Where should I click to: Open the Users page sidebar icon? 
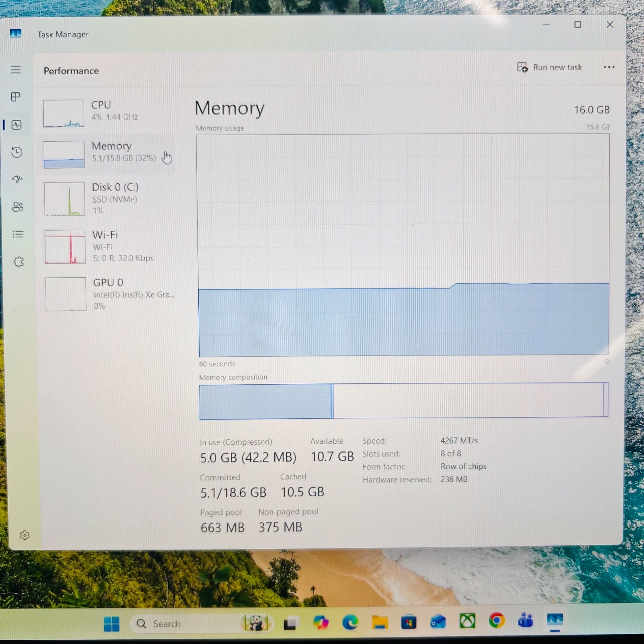click(18, 207)
